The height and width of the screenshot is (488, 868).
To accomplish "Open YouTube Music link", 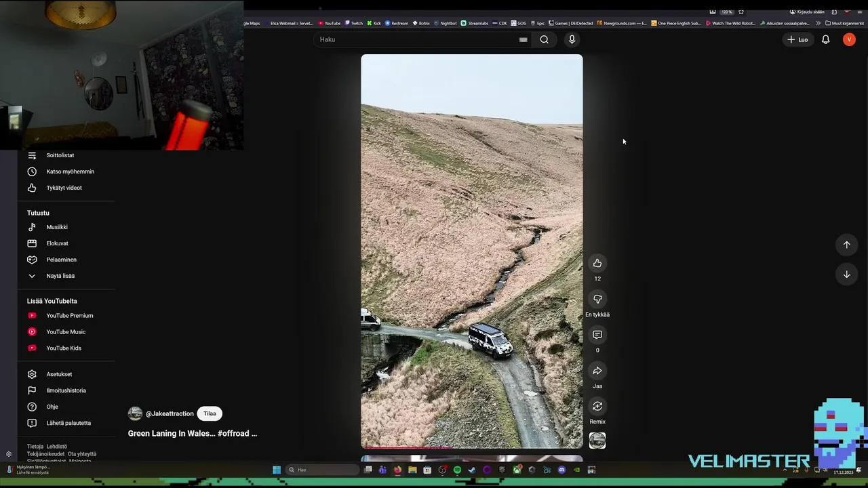I will (66, 331).
